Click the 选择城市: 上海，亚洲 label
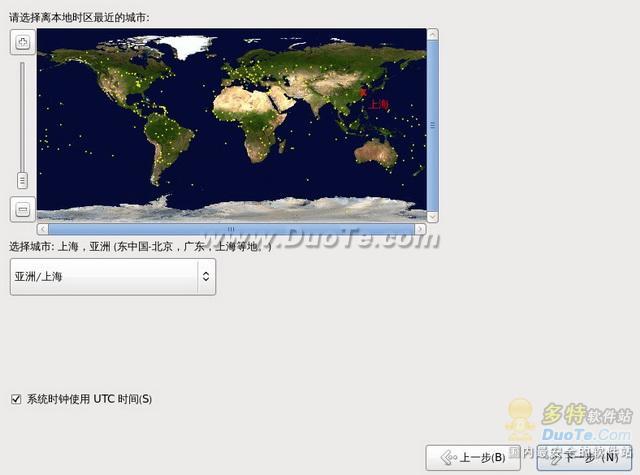This screenshot has height=475, width=640. tap(140, 246)
